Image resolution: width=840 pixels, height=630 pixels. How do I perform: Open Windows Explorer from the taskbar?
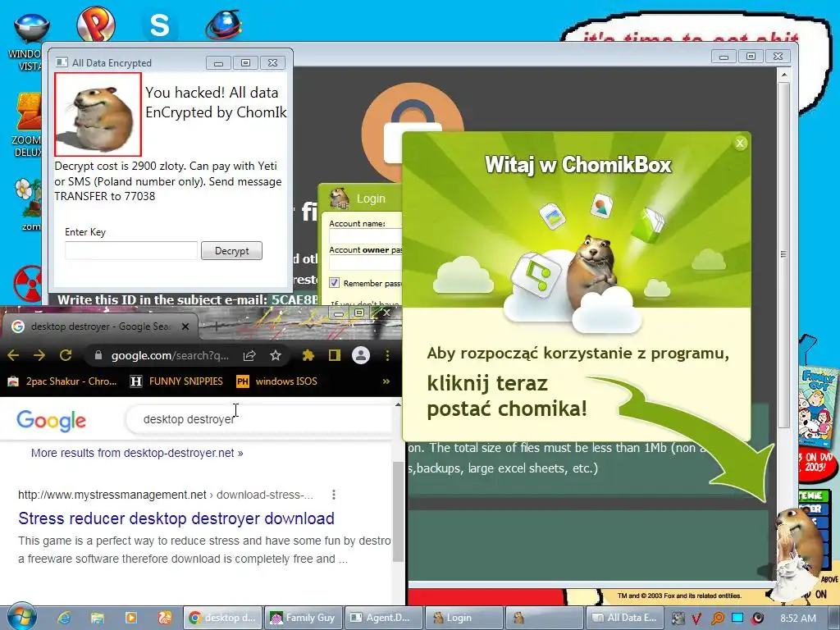pyautogui.click(x=97, y=618)
